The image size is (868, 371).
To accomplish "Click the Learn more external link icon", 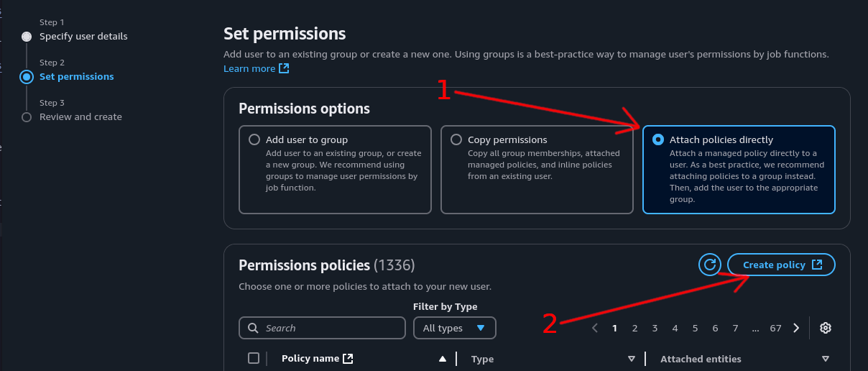I will tap(284, 68).
